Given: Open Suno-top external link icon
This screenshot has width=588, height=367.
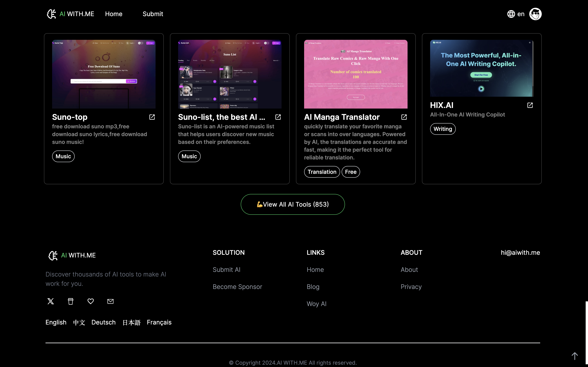Looking at the screenshot, I should click(x=152, y=117).
